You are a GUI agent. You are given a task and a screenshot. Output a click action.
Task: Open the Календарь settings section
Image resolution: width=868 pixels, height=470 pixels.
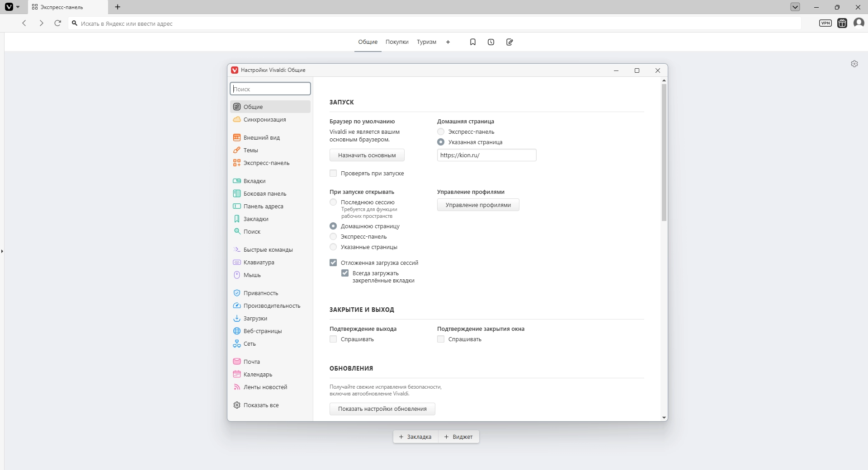(x=270, y=374)
